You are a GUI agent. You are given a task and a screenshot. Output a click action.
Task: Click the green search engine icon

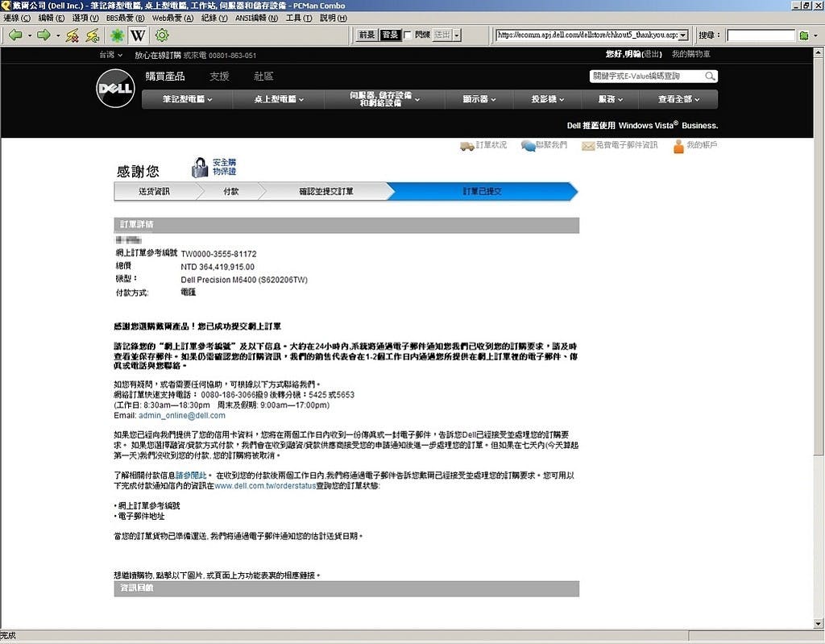point(803,35)
